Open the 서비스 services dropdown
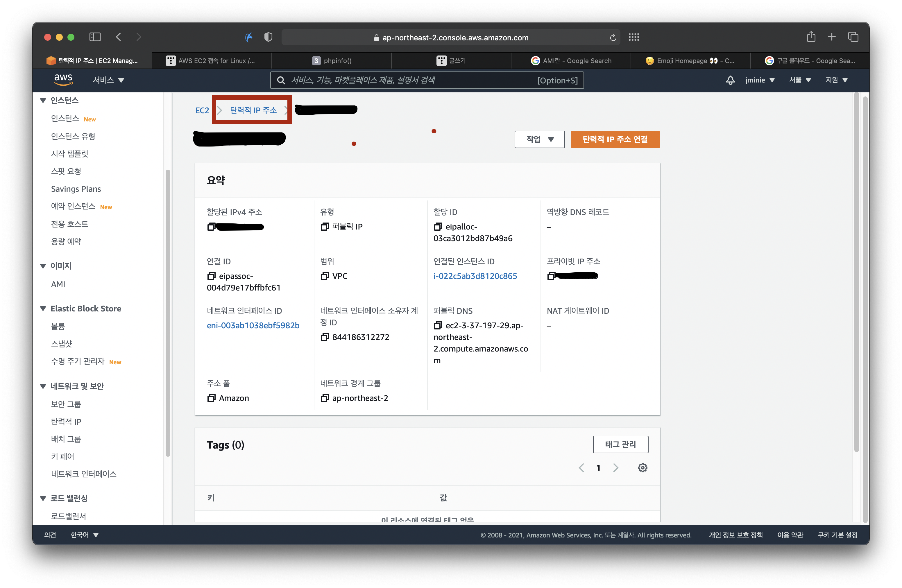The height and width of the screenshot is (588, 902). click(108, 80)
